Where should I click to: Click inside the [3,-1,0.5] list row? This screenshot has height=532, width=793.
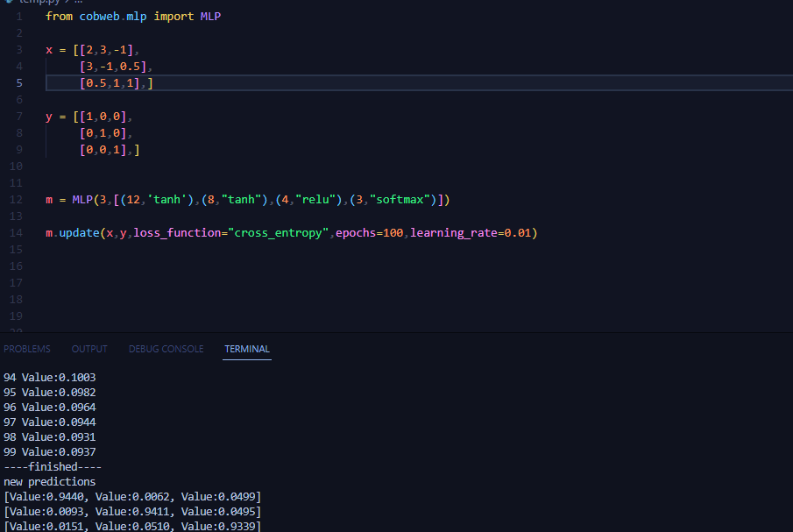click(x=113, y=67)
